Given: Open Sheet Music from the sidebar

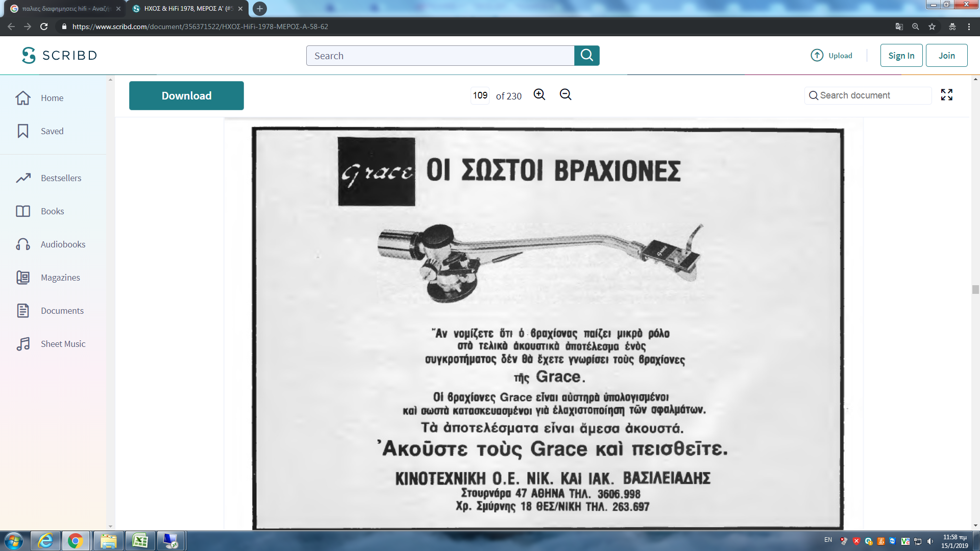Looking at the screenshot, I should [63, 344].
